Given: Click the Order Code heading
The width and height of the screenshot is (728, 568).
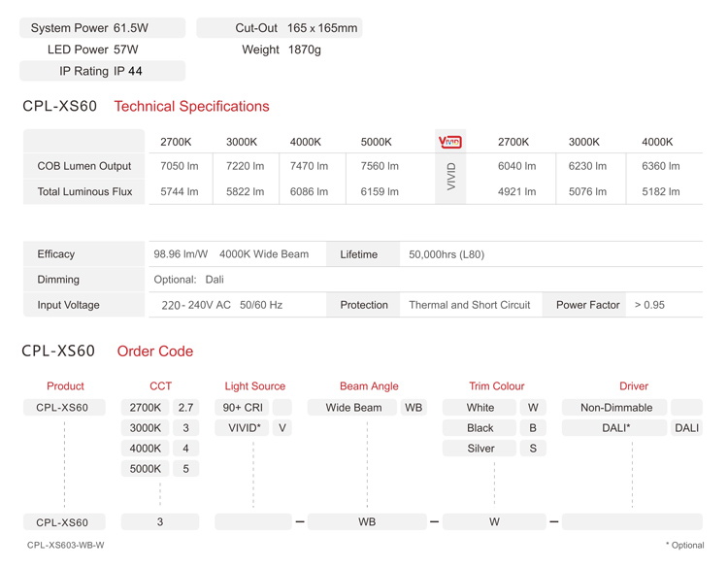Looking at the screenshot, I should click(155, 351).
